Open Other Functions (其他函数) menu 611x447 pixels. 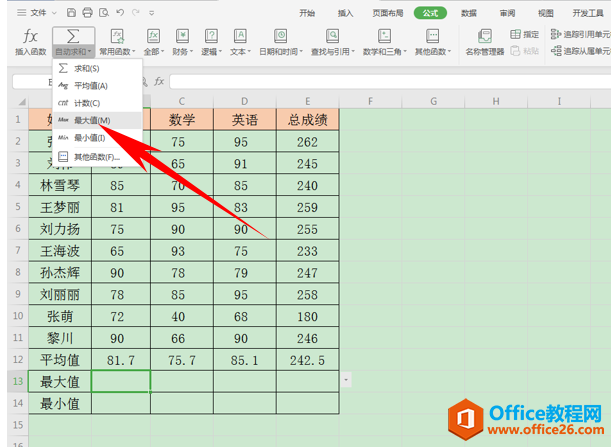433,42
